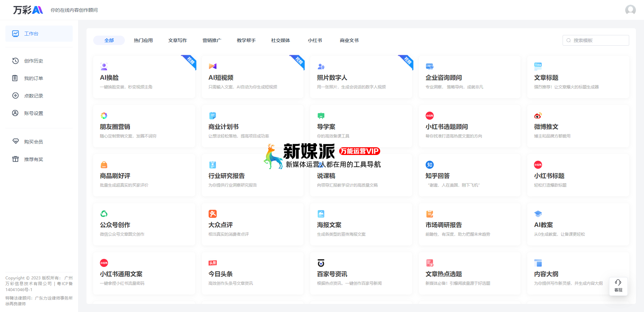This screenshot has width=644, height=312.
Task: Switch to the 社交媒体 tab
Action: coord(281,40)
